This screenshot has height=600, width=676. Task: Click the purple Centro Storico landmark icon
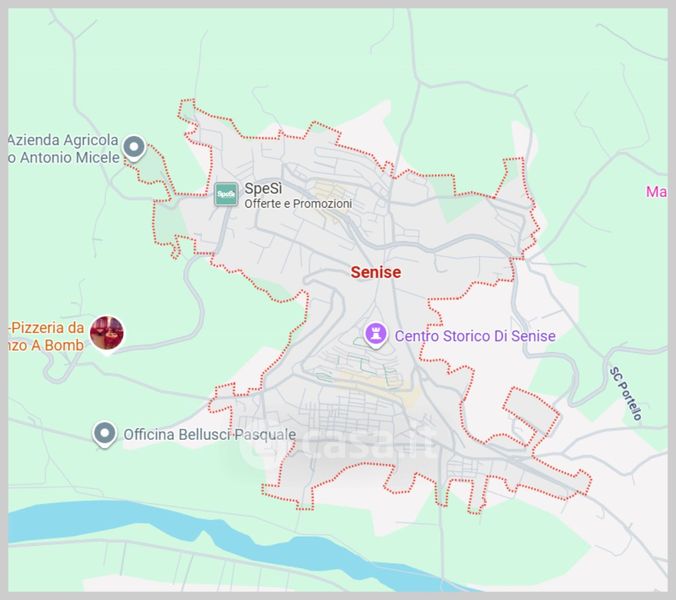pos(376,335)
